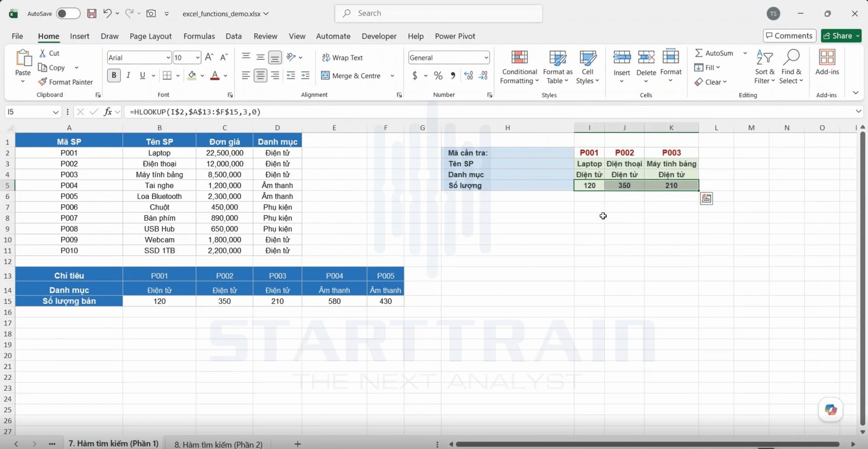Switch to sheet 8. Hàm tìm kiếm (Phần 2)
868x449 pixels.
pos(218,444)
